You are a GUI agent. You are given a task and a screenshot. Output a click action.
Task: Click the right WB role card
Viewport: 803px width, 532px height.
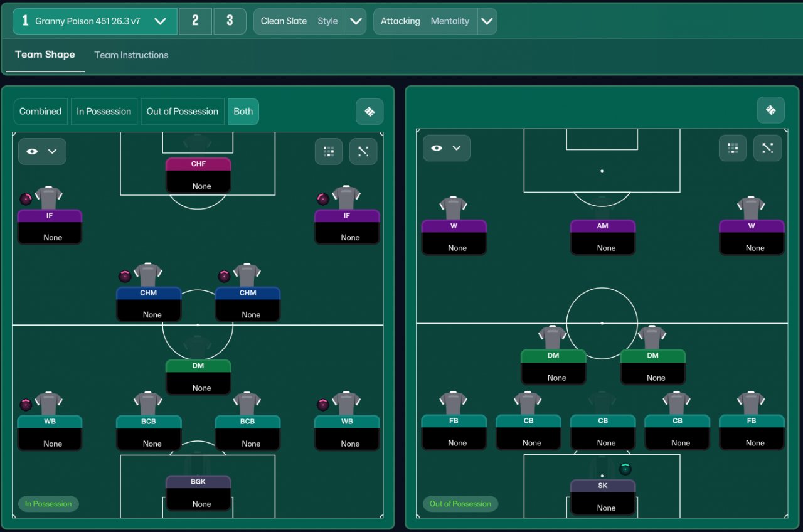pos(347,433)
